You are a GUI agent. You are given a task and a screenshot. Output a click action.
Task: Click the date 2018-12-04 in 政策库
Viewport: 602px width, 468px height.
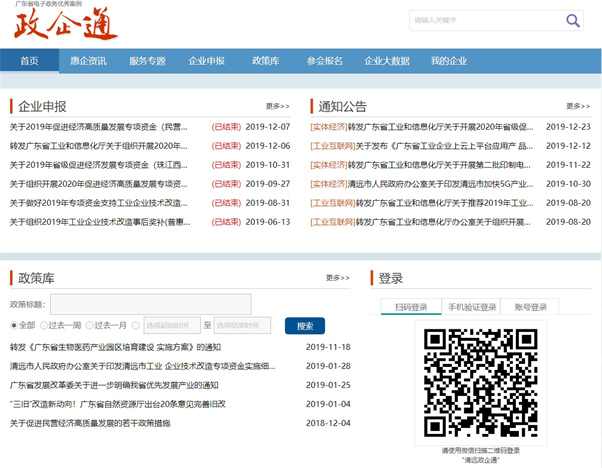[x=328, y=423]
